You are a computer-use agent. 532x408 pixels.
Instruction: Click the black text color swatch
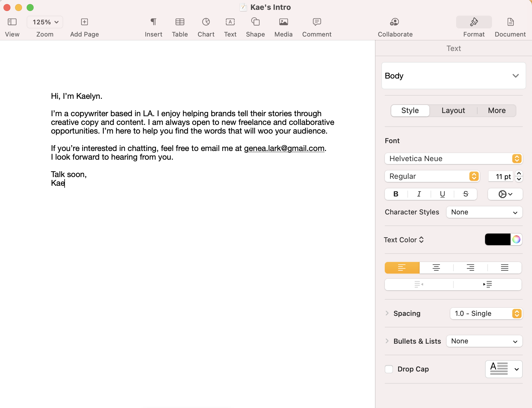point(498,239)
